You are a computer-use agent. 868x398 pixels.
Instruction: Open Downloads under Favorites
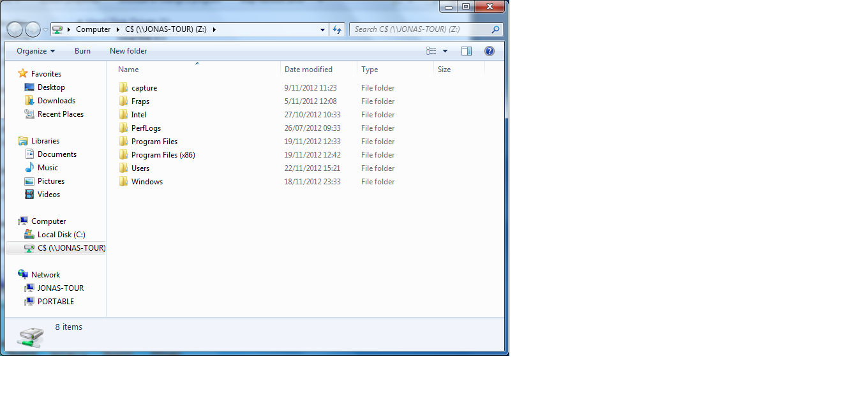click(x=56, y=101)
